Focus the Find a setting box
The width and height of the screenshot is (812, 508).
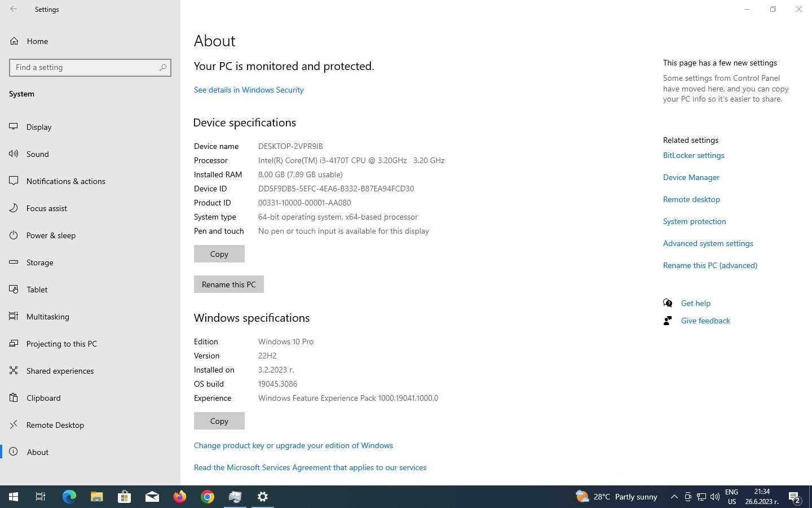(x=90, y=67)
